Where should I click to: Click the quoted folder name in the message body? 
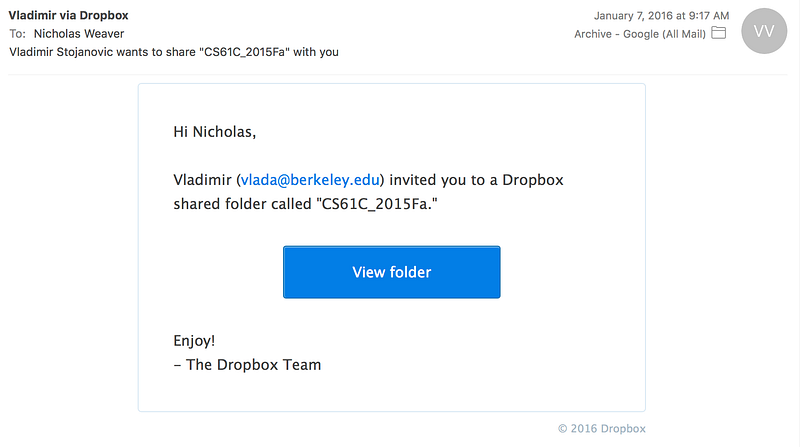378,204
